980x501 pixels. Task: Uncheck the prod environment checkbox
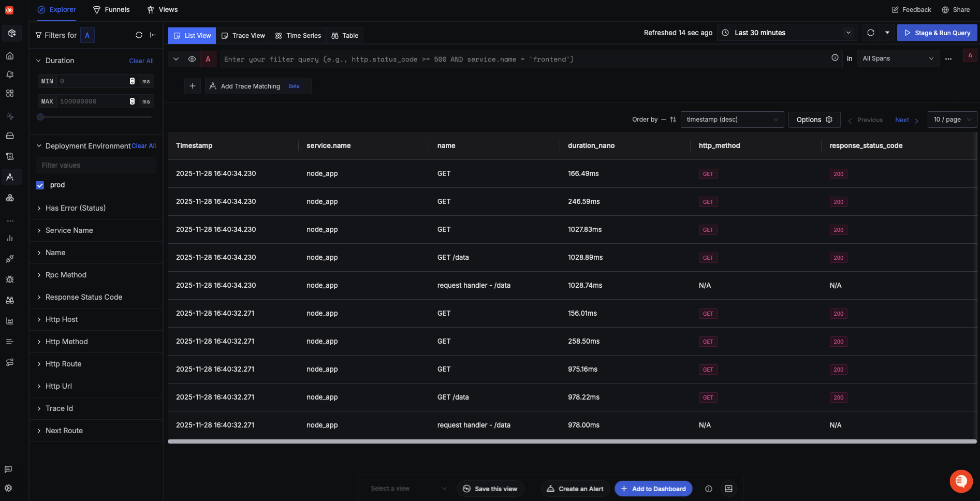tap(40, 185)
